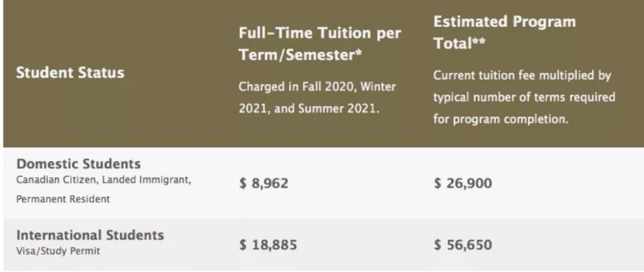The image size is (644, 272).
Task: Click the Domestic Students row label
Action: coord(79,163)
